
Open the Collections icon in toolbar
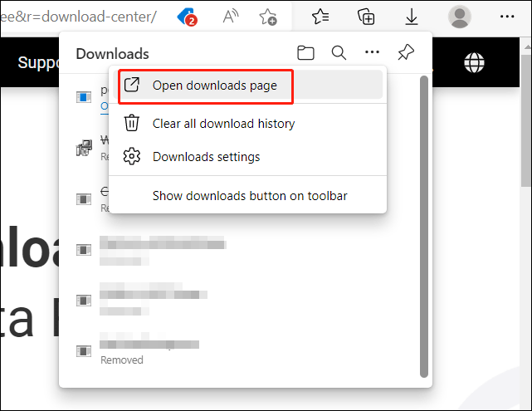[366, 17]
